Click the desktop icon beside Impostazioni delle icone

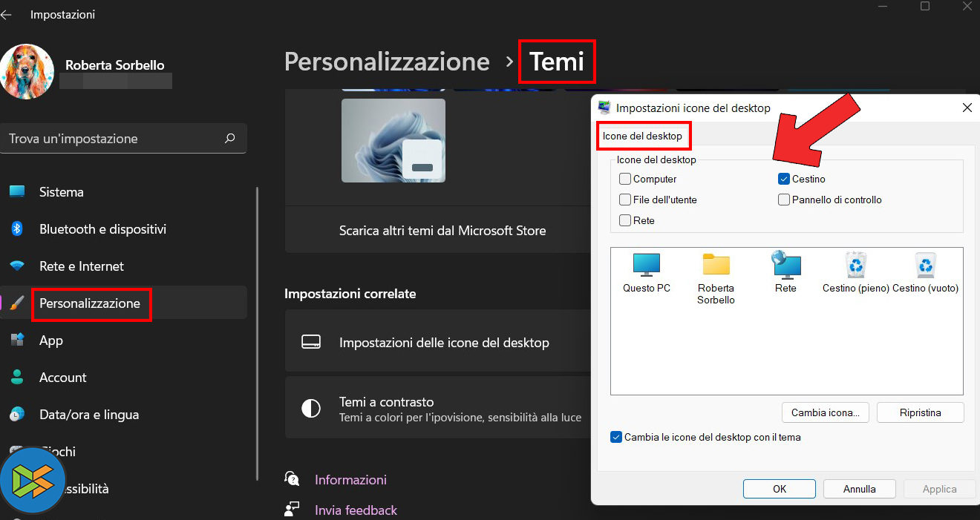pos(310,342)
